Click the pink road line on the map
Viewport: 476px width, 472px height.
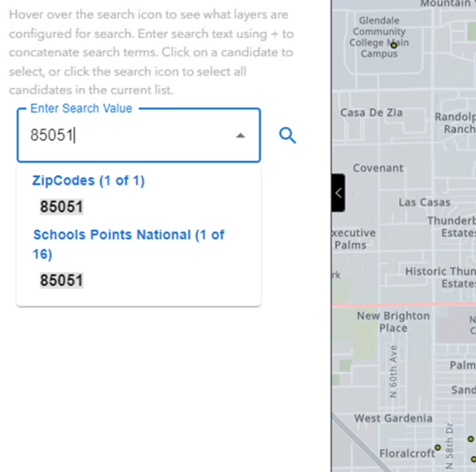(x=404, y=304)
